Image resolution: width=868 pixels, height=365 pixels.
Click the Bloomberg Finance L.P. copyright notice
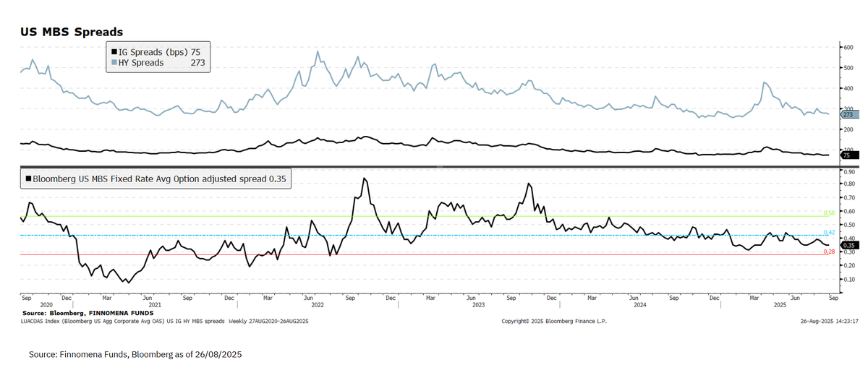(551, 319)
